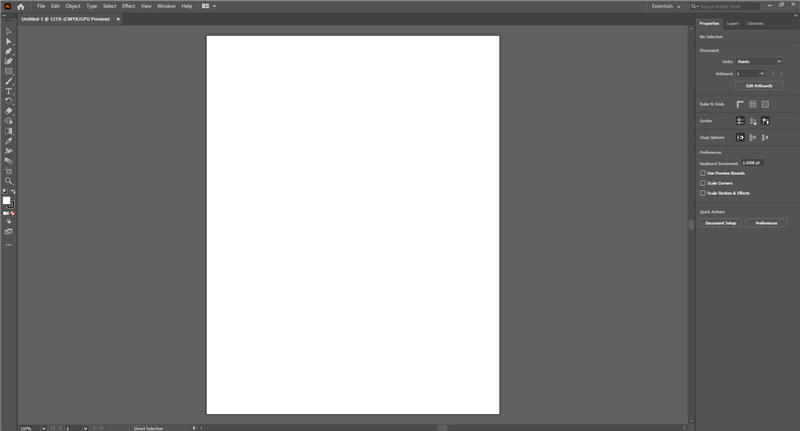
Task: Open the zoom level dropdown in status bar
Action: pos(43,428)
